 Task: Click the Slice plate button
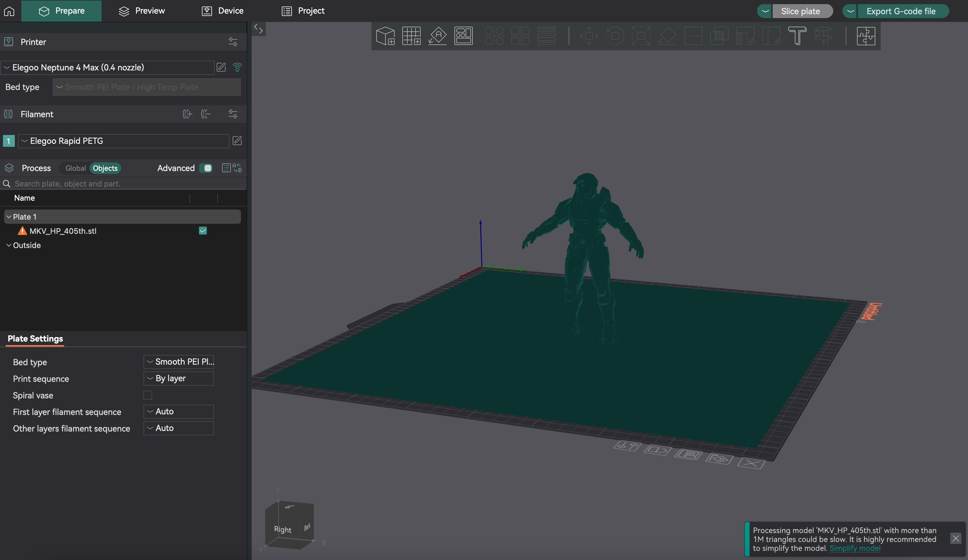coord(800,11)
